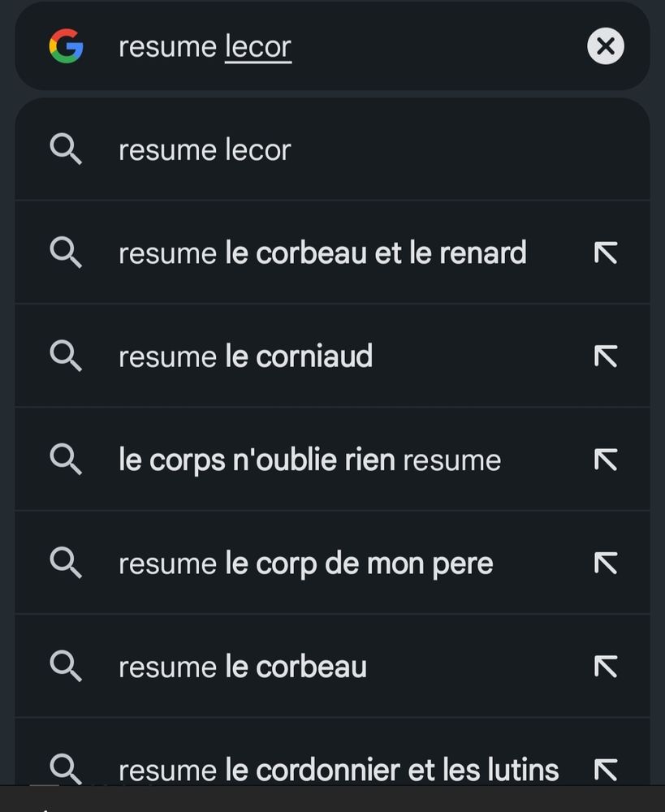This screenshot has width=665, height=812.
Task: Click magnifier icon beside 'le corp de mon pere'
Action: coord(66,563)
